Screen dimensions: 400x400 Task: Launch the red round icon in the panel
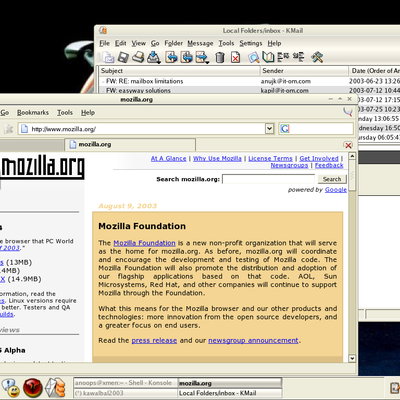click(x=33, y=388)
